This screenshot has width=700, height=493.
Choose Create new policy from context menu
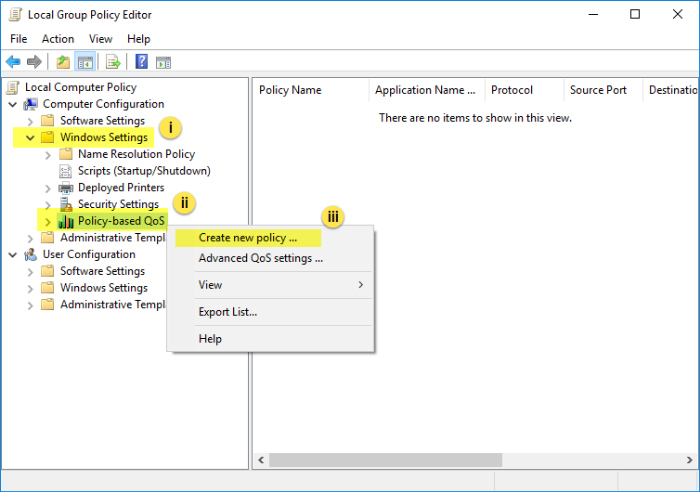(x=248, y=238)
